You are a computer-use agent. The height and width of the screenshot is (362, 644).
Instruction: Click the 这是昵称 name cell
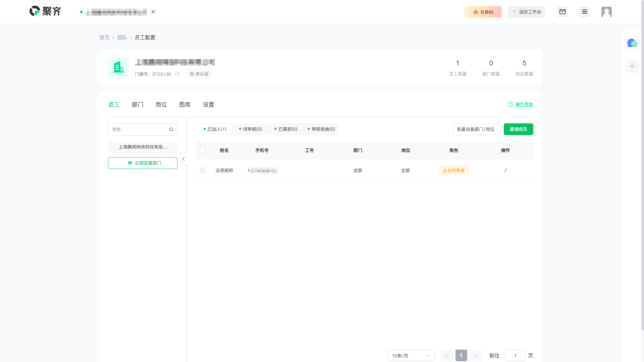tap(224, 171)
